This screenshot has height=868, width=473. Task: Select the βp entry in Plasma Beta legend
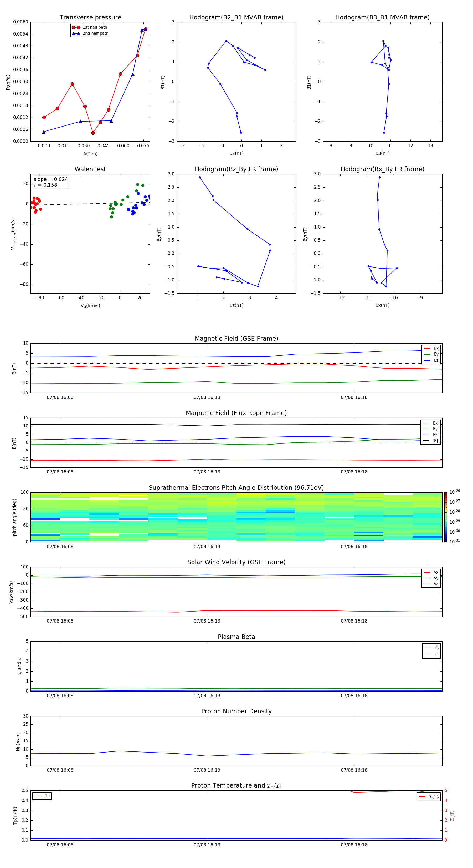point(431,647)
